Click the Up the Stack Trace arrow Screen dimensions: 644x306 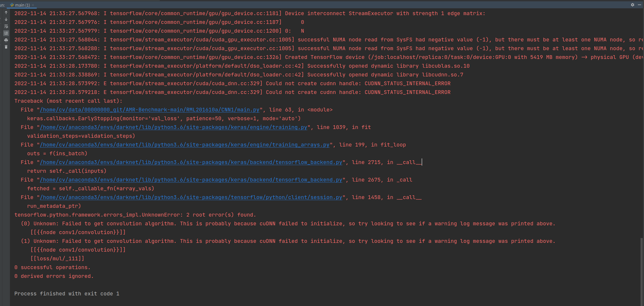6,12
